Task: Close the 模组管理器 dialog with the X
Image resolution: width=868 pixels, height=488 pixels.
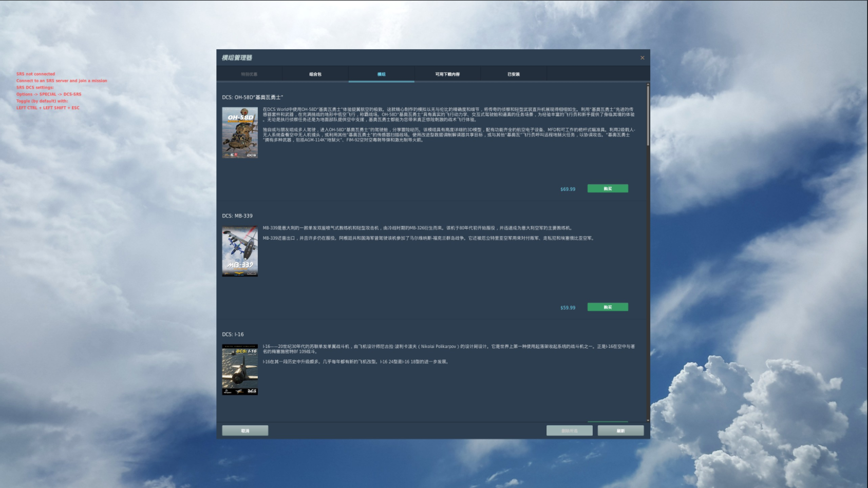Action: click(642, 58)
